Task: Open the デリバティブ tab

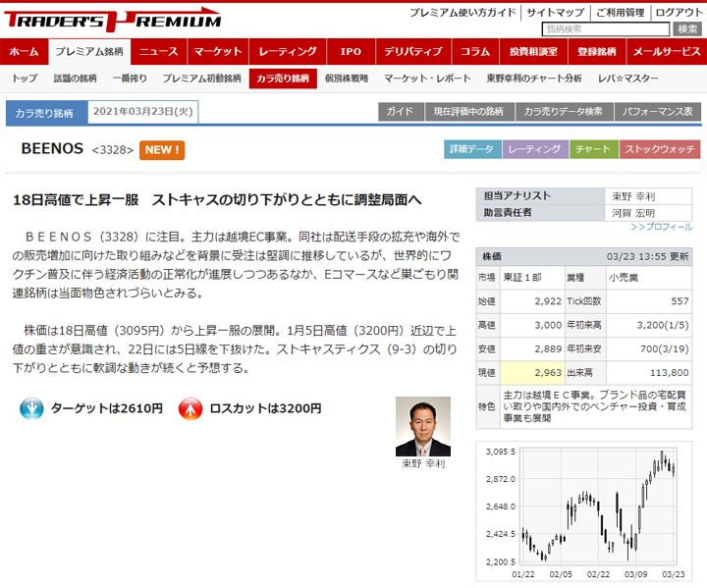Action: [x=413, y=52]
